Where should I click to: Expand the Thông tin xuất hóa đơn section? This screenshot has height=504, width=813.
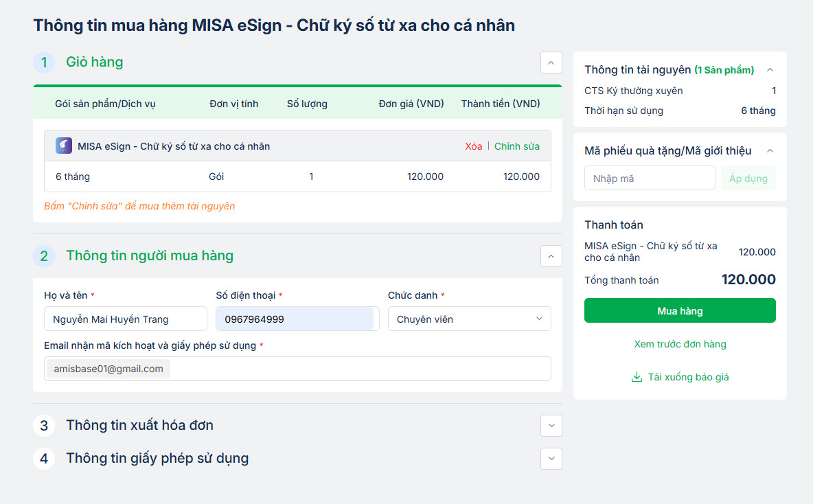click(551, 426)
